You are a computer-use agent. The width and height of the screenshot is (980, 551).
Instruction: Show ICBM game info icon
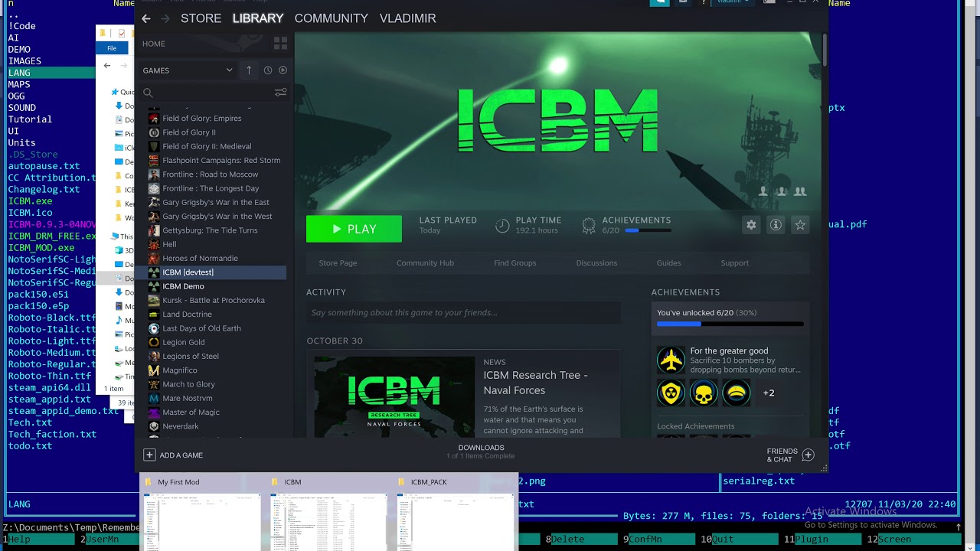[x=776, y=225]
